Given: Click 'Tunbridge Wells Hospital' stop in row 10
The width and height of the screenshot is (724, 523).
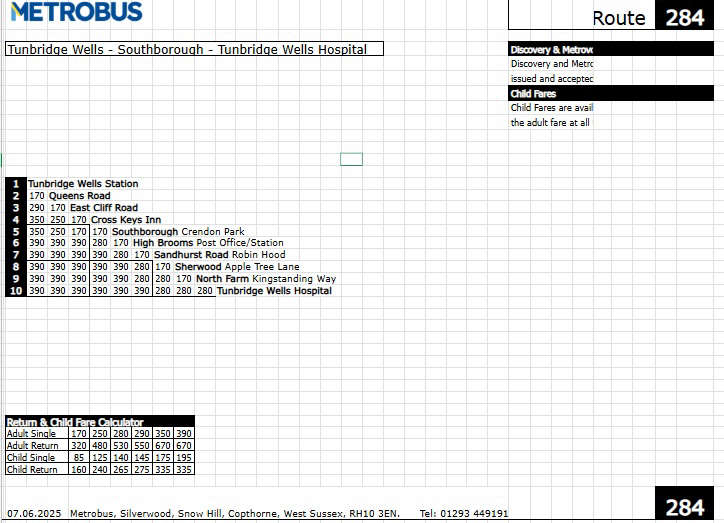Looking at the screenshot, I should [274, 291].
